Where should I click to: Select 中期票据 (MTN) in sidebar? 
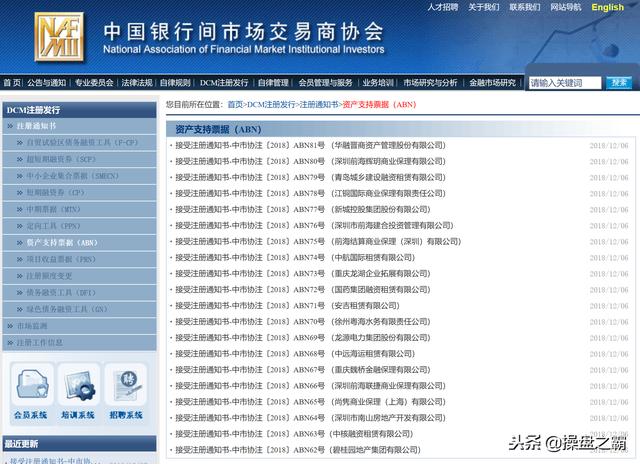click(x=79, y=209)
